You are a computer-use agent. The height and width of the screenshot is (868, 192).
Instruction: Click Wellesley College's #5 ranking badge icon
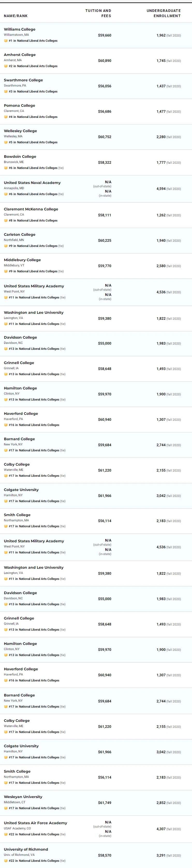[6, 142]
